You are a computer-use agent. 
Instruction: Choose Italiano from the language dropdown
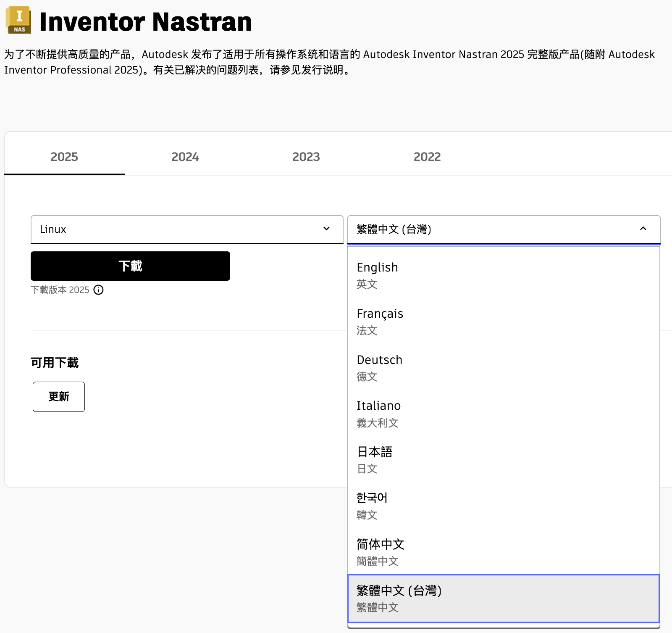click(503, 414)
